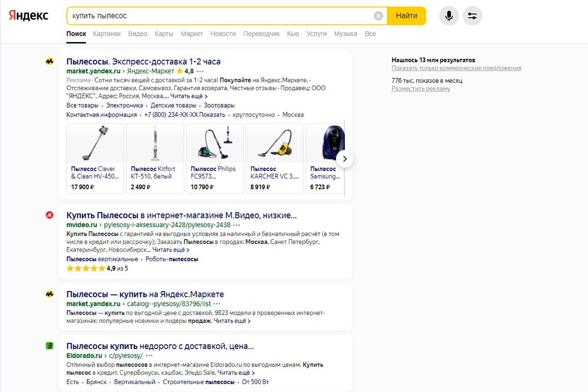Open the Есть sitelink under Eldorado
This screenshot has width=588, height=392.
click(x=73, y=382)
